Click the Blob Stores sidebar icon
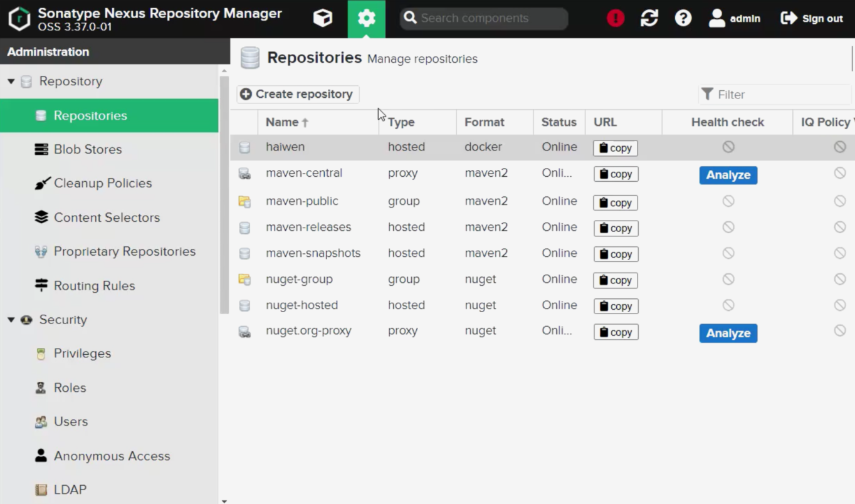The width and height of the screenshot is (855, 504). pyautogui.click(x=41, y=149)
